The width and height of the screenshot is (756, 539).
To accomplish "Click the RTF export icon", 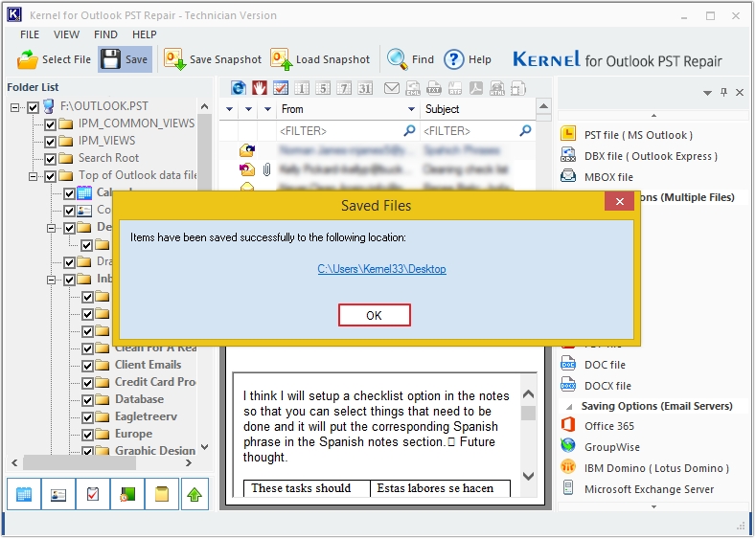I will click(455, 88).
